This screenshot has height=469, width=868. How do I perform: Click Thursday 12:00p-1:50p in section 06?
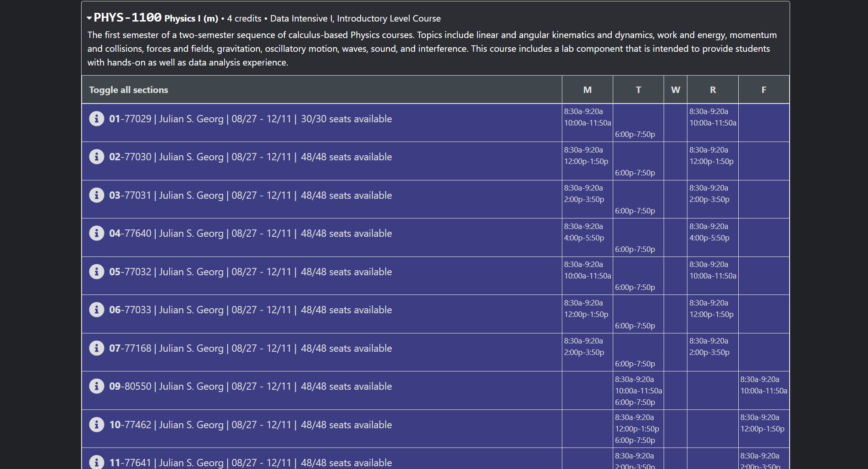point(712,314)
